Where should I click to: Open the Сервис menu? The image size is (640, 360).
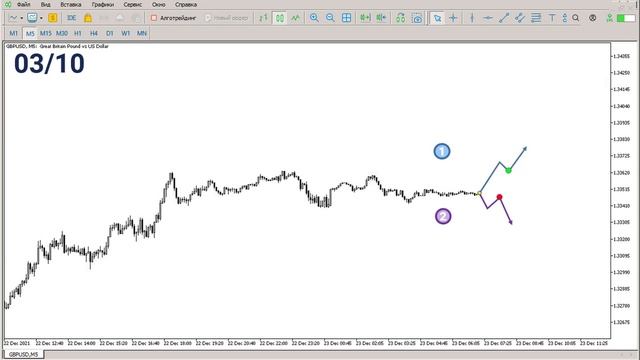(133, 5)
